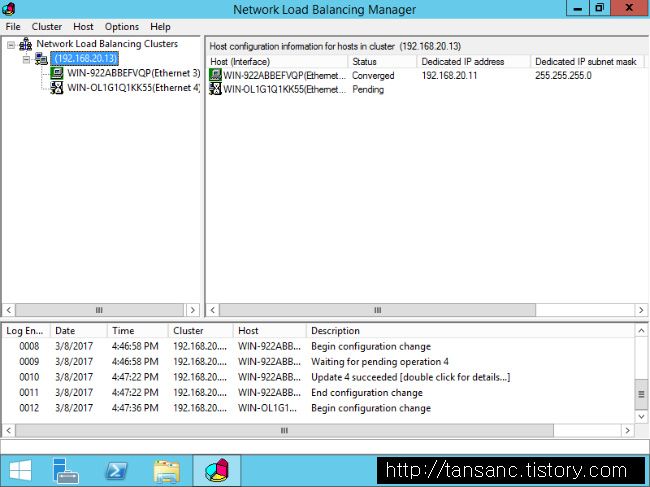Click the log Time column header
The image size is (650, 487).
[138, 331]
